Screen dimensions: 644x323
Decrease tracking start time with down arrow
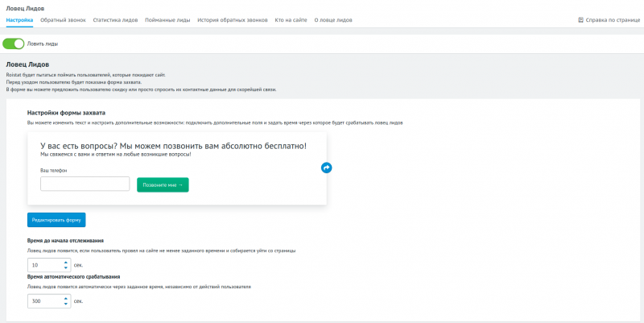(65, 267)
